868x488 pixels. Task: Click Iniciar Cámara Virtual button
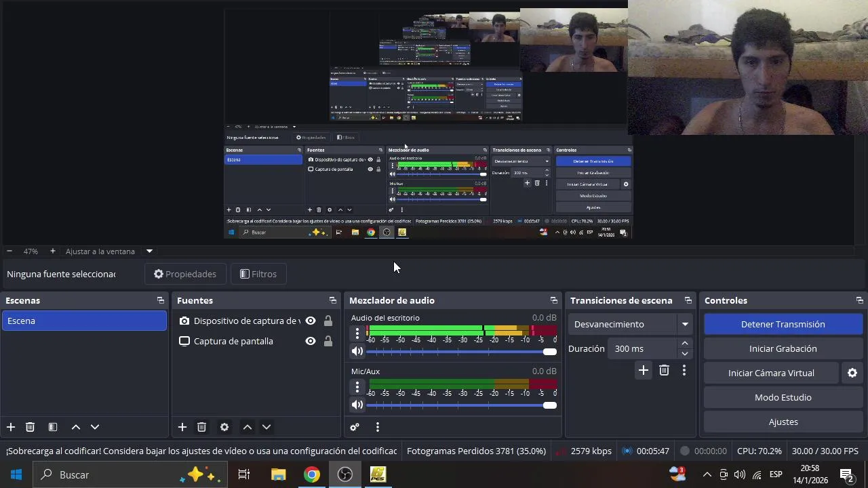771,373
